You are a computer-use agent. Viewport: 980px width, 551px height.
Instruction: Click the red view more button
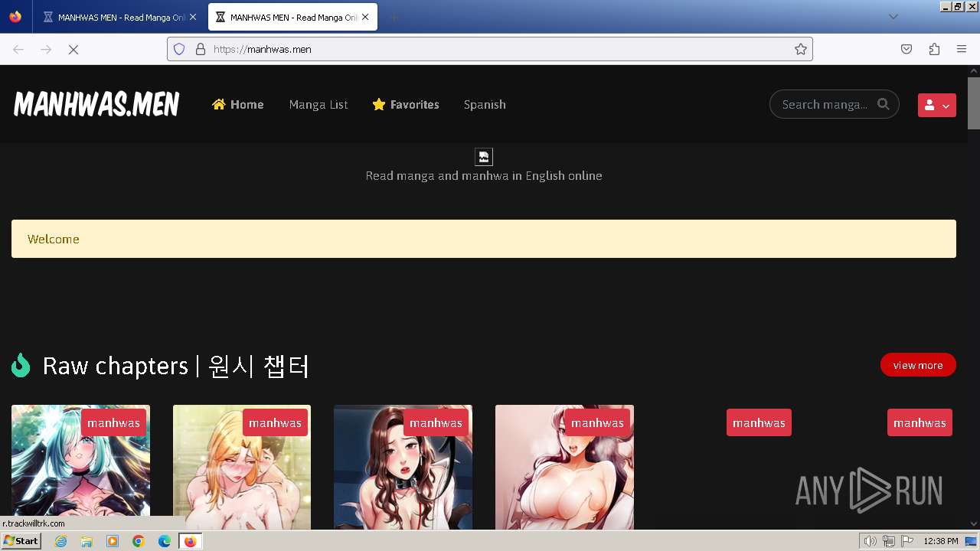coord(918,365)
